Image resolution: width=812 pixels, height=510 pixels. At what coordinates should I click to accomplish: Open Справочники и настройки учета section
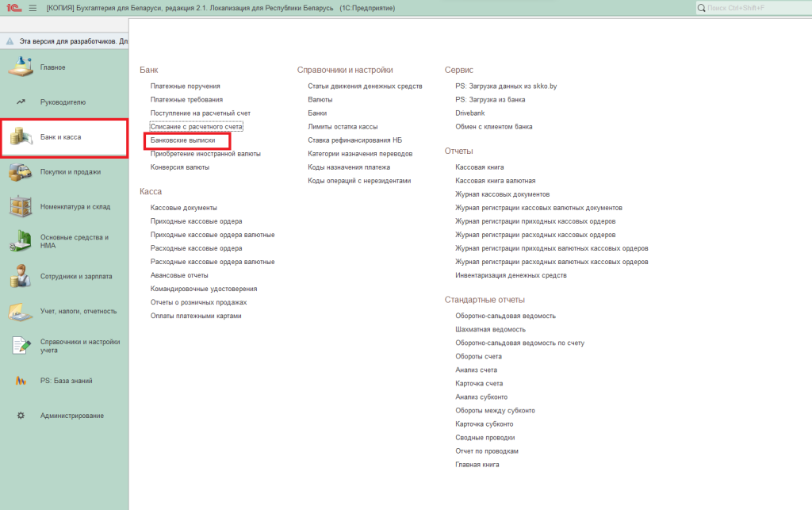pyautogui.click(x=79, y=346)
